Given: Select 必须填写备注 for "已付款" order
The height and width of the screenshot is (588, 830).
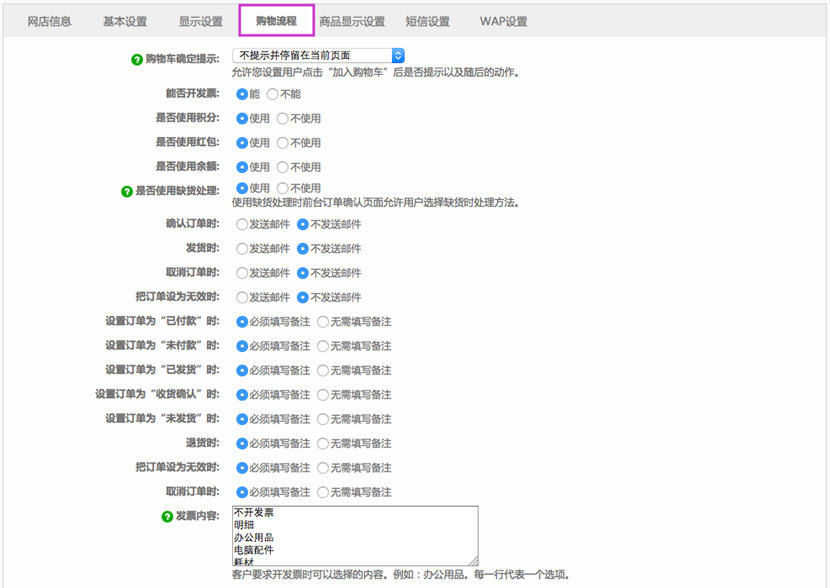Looking at the screenshot, I should click(x=242, y=322).
